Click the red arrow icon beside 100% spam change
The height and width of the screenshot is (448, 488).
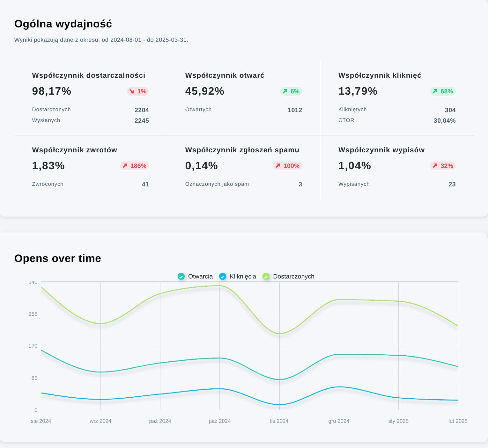click(x=278, y=166)
